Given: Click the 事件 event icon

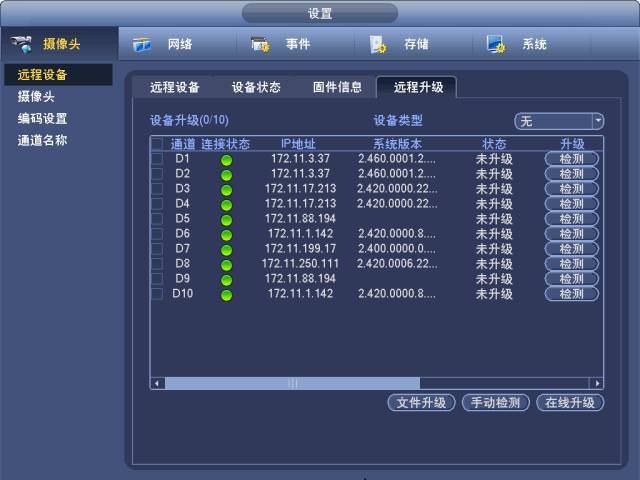Looking at the screenshot, I should pyautogui.click(x=260, y=45).
